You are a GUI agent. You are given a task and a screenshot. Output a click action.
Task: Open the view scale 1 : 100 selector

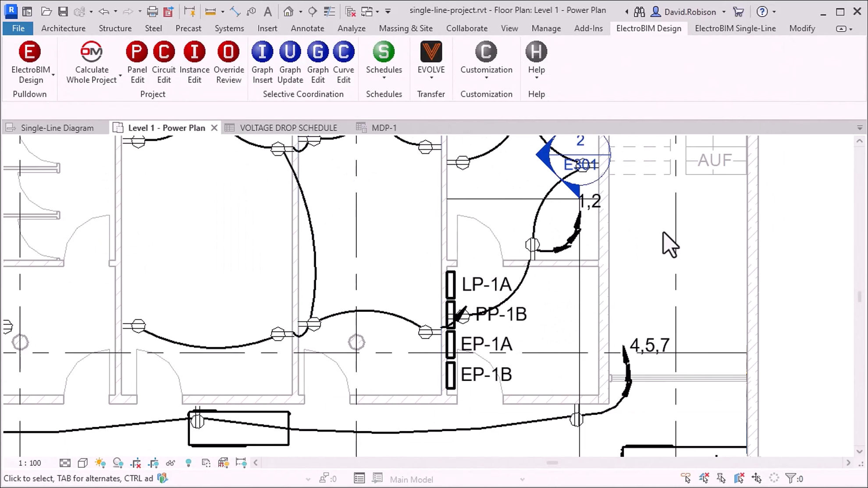[x=30, y=463]
